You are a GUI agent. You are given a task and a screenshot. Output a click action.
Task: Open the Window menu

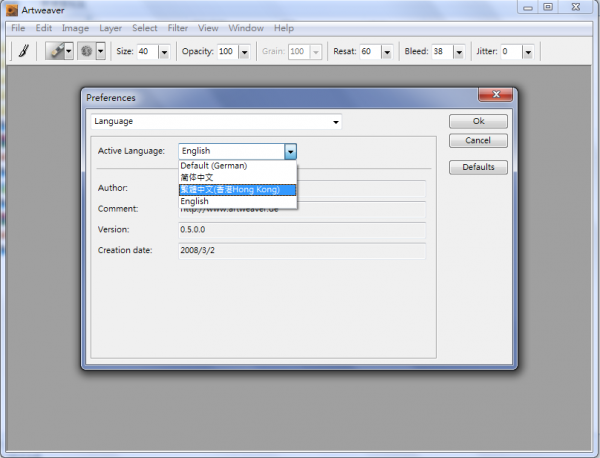[246, 28]
